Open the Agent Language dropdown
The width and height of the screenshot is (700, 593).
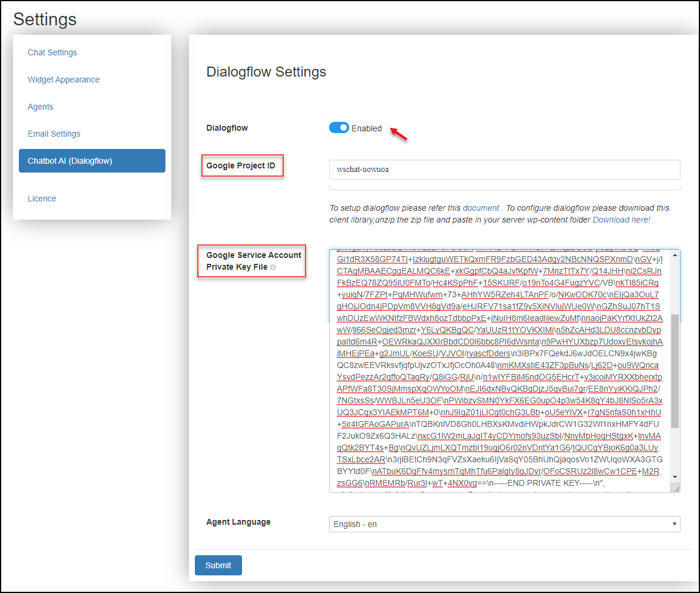[505, 524]
